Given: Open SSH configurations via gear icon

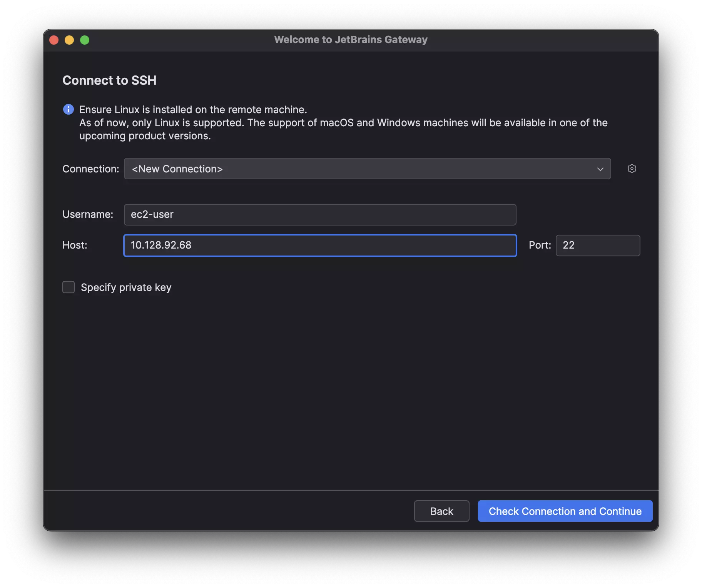Looking at the screenshot, I should coord(632,169).
